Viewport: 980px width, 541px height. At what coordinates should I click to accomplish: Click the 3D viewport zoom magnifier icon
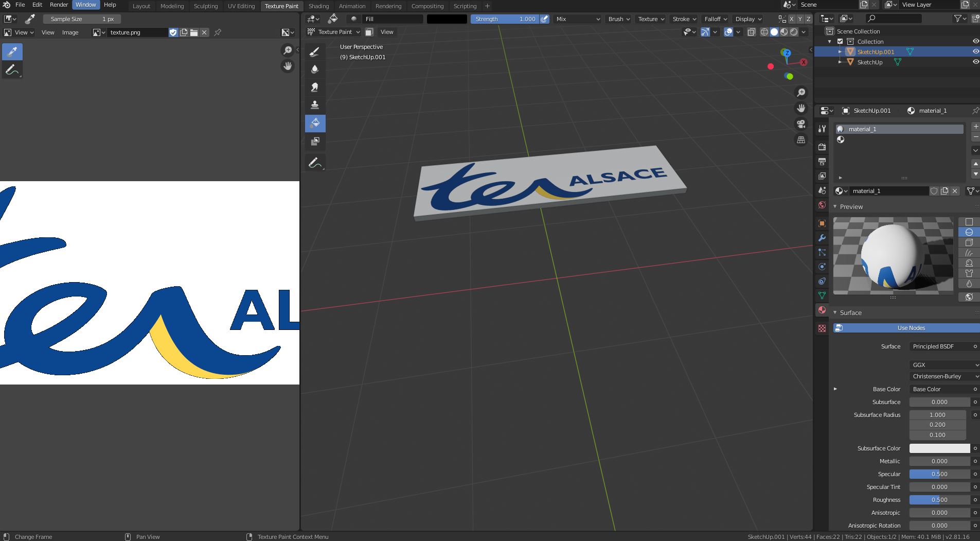click(801, 93)
